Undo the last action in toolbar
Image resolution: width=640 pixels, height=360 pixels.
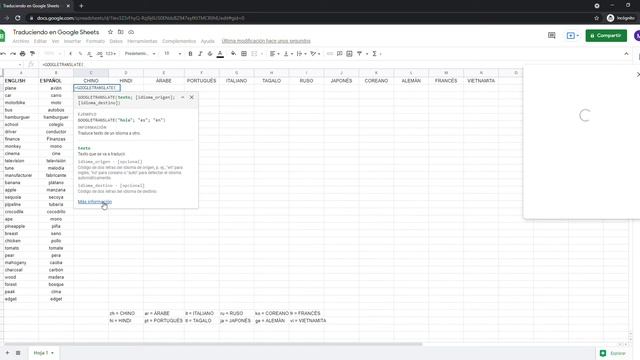(3, 54)
